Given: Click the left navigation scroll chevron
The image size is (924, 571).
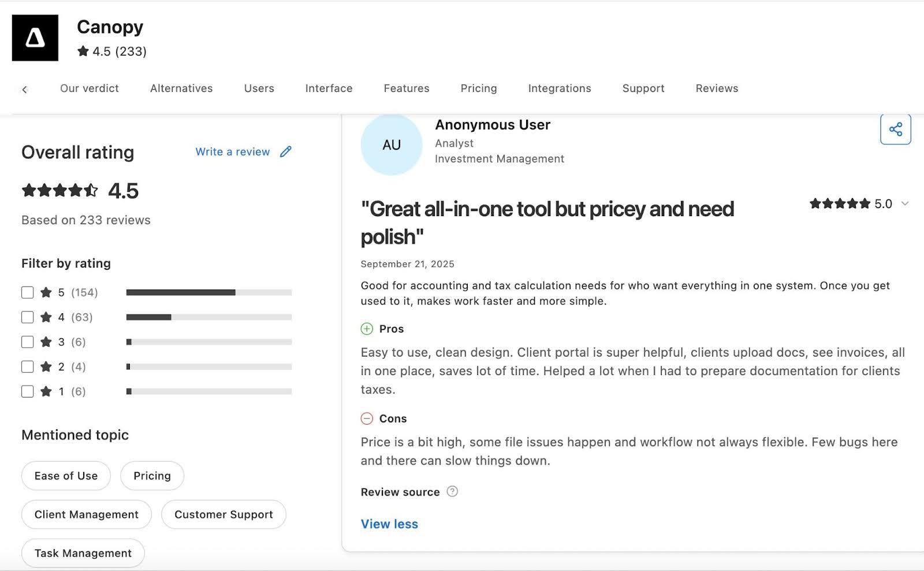Looking at the screenshot, I should [24, 89].
